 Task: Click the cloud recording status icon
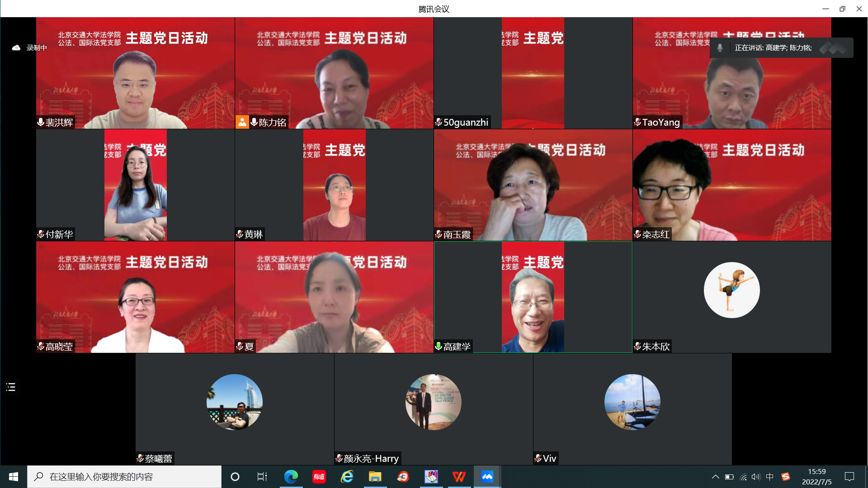(16, 47)
